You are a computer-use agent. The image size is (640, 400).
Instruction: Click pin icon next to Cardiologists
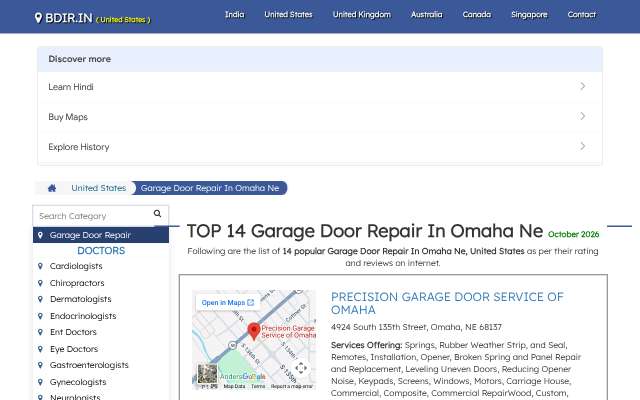[x=40, y=266]
